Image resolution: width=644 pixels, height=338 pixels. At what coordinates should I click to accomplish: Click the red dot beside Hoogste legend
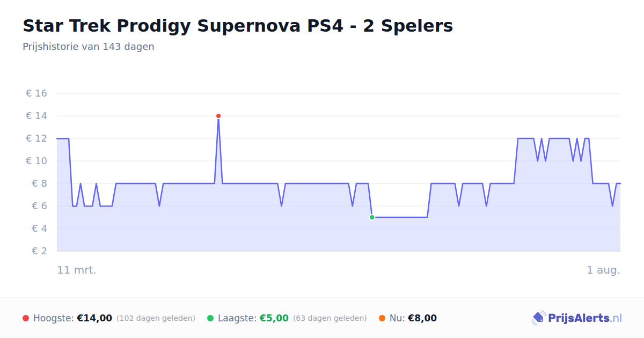click(26, 318)
